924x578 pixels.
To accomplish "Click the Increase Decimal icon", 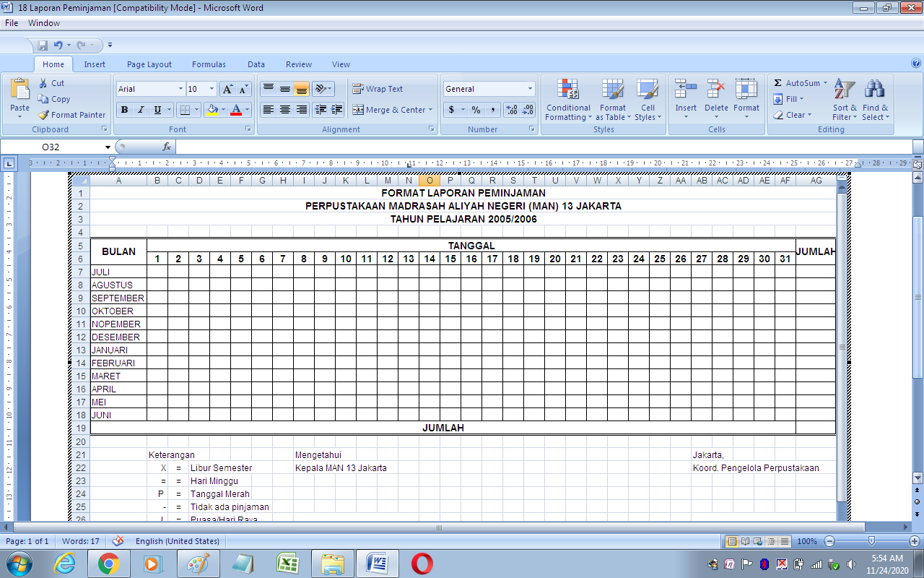I will tap(512, 110).
